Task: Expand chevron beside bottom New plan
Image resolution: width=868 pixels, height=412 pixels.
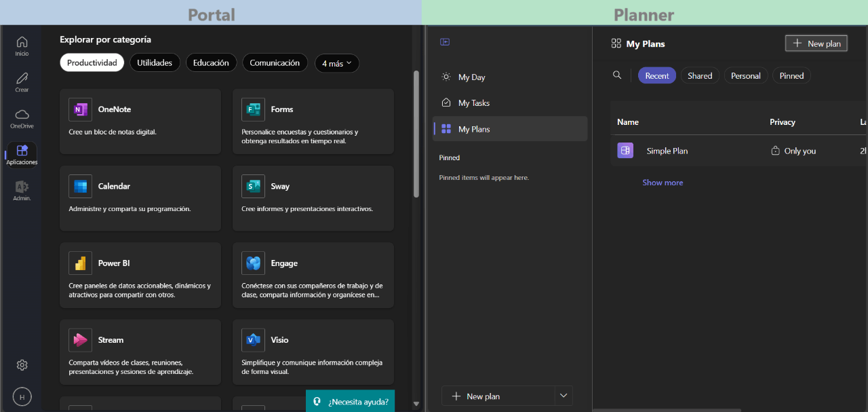Action: [564, 396]
